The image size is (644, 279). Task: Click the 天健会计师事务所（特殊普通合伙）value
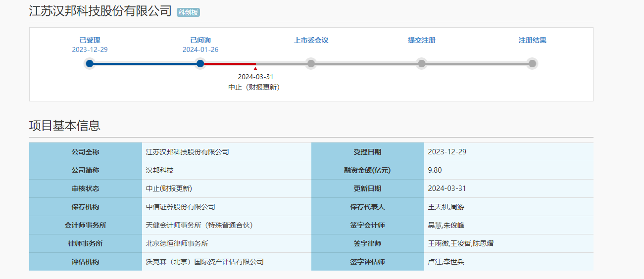[x=199, y=225]
